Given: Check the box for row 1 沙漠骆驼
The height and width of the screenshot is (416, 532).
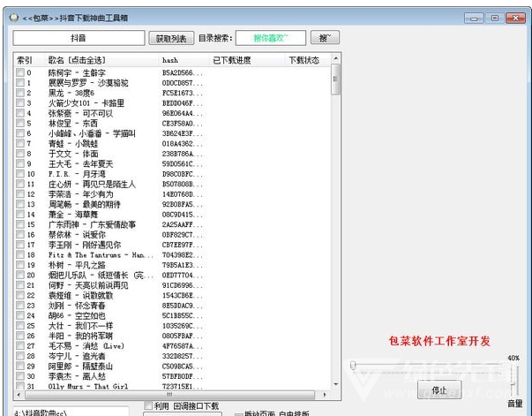Looking at the screenshot, I should point(20,82).
